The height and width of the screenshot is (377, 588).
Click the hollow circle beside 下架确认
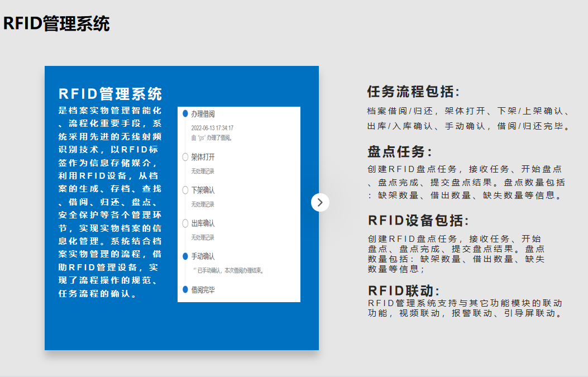point(185,190)
